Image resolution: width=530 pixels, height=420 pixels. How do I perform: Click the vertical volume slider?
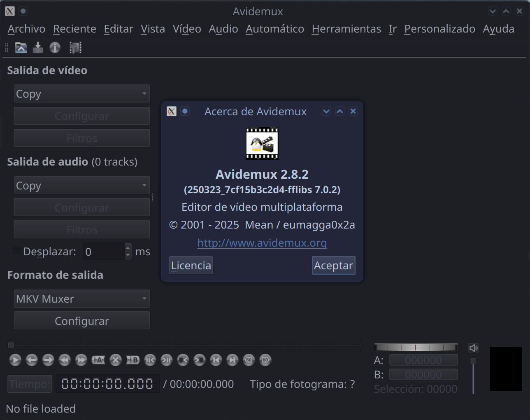click(x=473, y=376)
